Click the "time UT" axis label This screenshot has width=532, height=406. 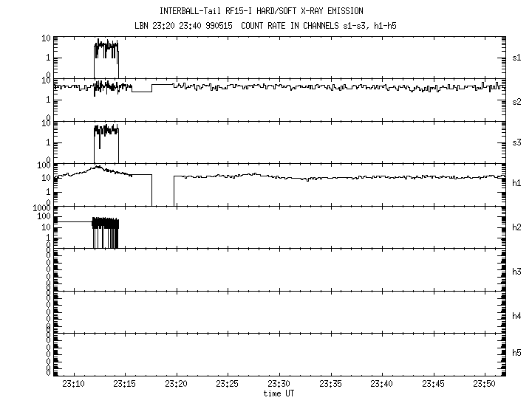(279, 394)
